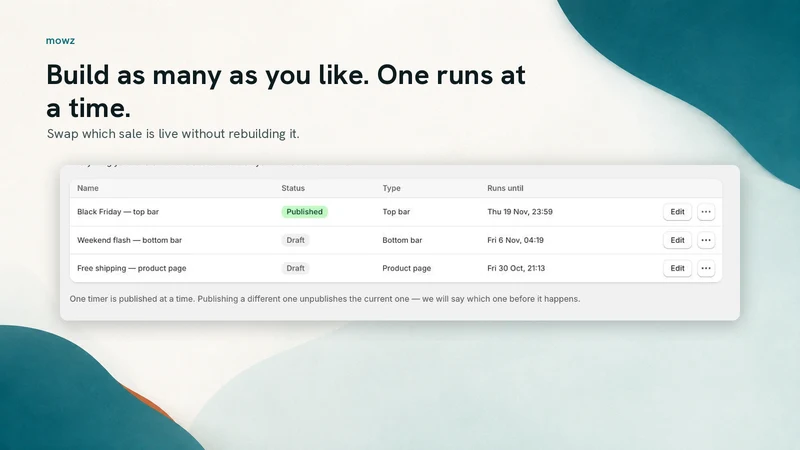This screenshot has height=450, width=800.
Task: Click the Draft badge for Free shipping
Action: click(x=295, y=268)
